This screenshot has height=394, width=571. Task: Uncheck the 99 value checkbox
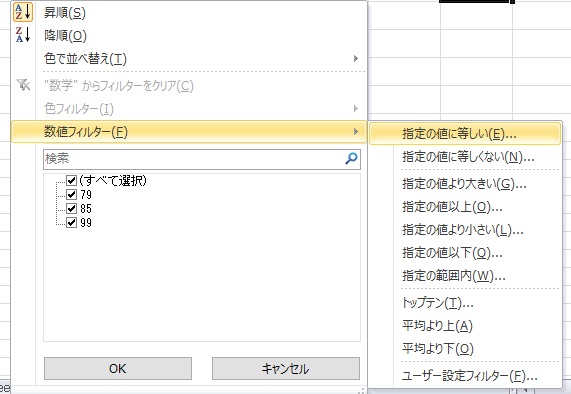click(x=71, y=222)
